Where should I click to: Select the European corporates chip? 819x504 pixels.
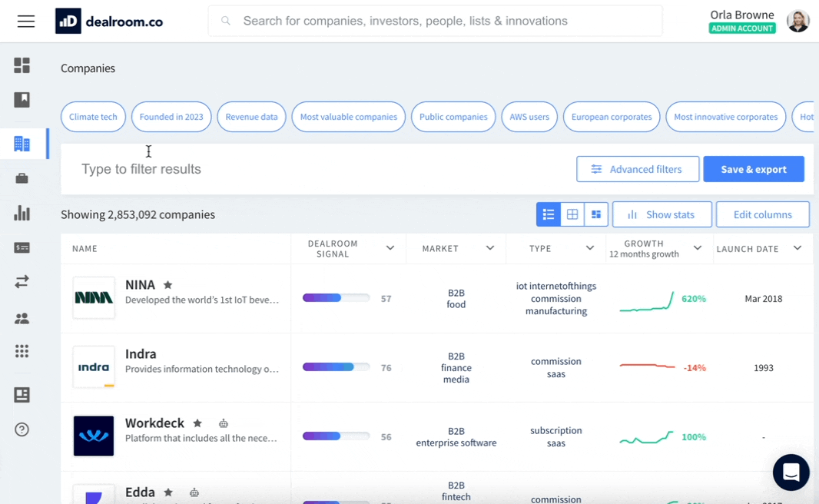click(x=612, y=117)
